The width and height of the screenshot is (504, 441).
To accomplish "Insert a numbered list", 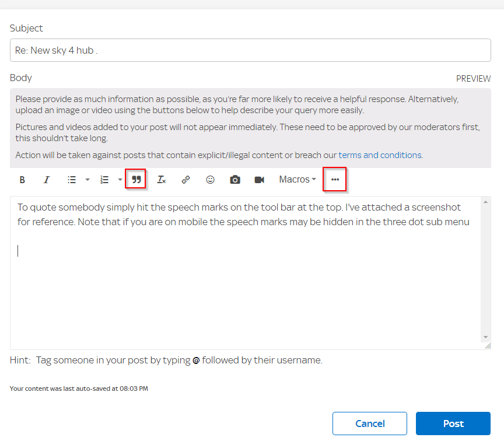I will click(x=104, y=180).
